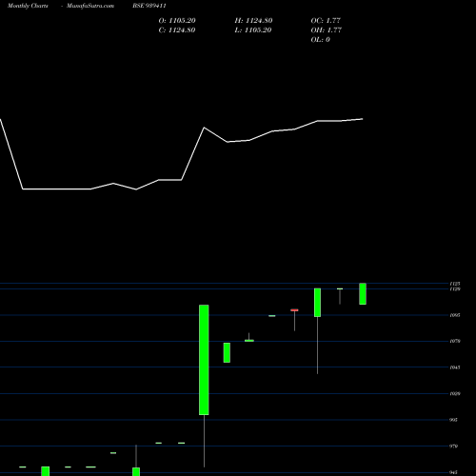Click the open value "O: 1105.20"
This screenshot has width=476, height=476.
click(x=177, y=21)
